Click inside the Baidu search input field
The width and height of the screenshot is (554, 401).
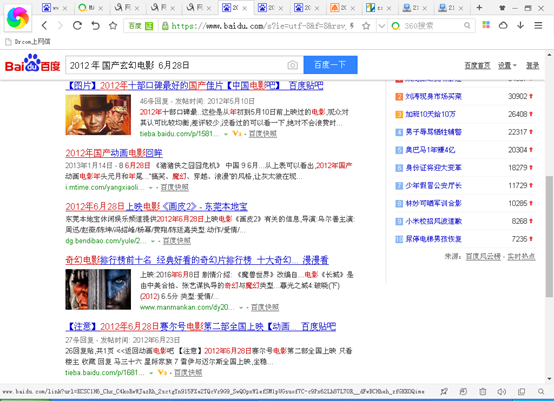point(176,65)
